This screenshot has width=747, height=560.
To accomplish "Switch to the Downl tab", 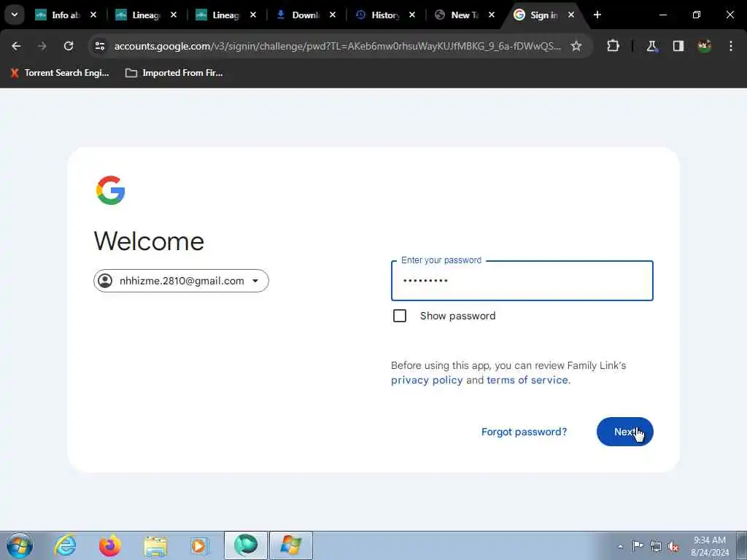I will pyautogui.click(x=299, y=15).
